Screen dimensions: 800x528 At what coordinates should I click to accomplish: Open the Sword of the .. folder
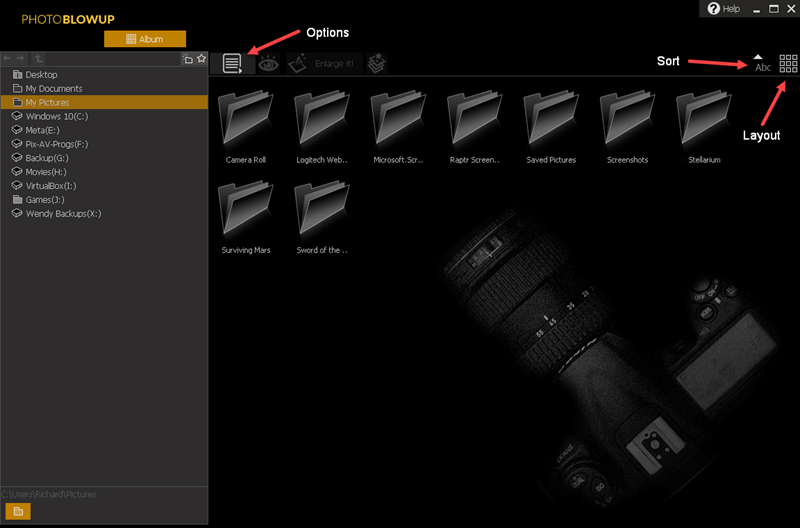click(x=322, y=217)
